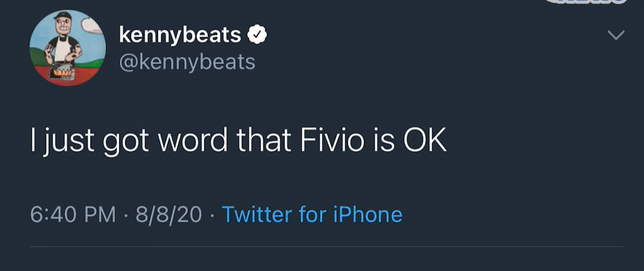Expand the tweet options chevron
Screen dimensions: 644x271
616,36
